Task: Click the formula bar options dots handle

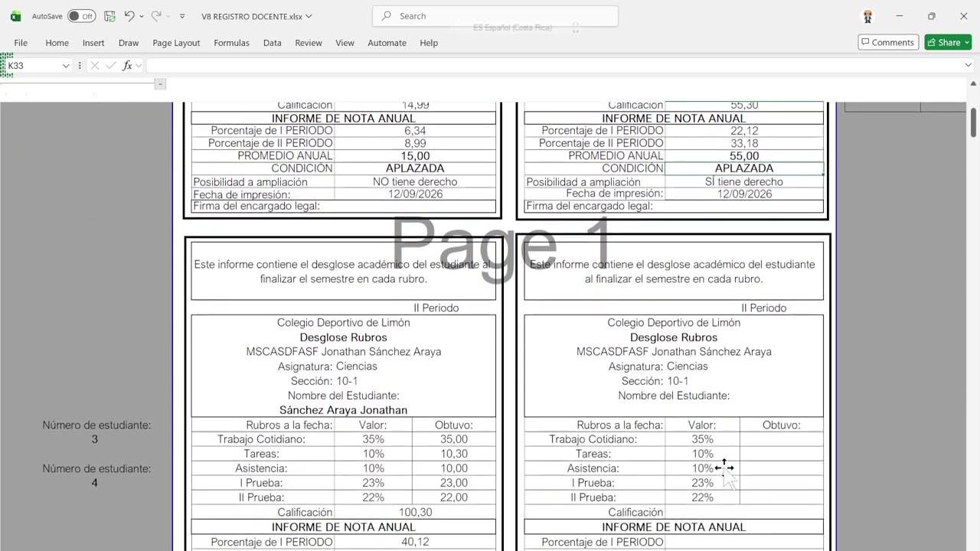Action: point(80,66)
